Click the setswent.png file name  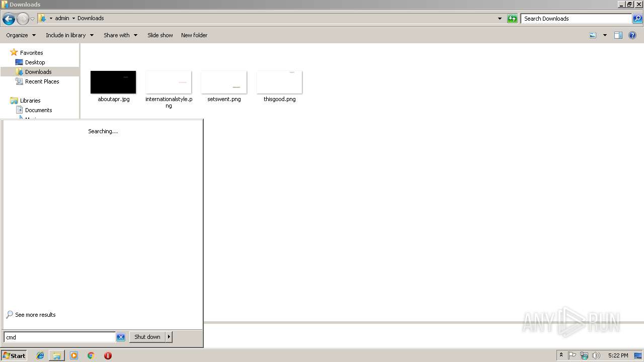(224, 99)
